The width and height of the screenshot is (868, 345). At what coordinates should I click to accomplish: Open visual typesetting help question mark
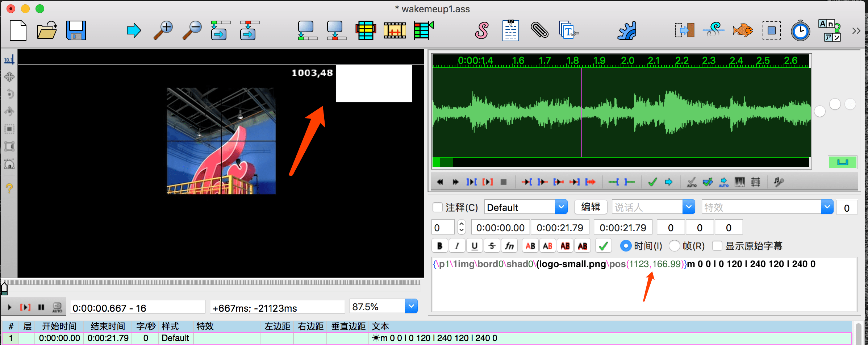pyautogui.click(x=9, y=188)
